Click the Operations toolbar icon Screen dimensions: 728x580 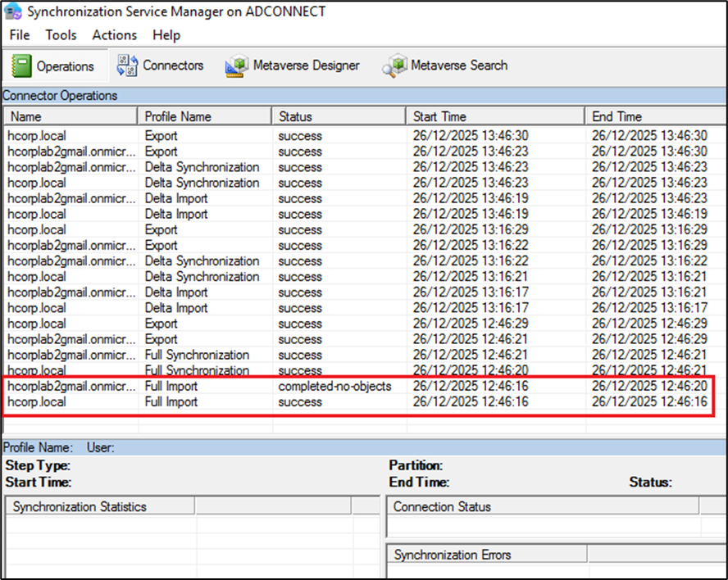24,66
